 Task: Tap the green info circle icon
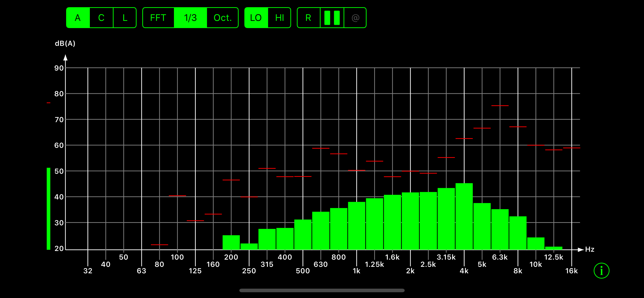pyautogui.click(x=601, y=270)
